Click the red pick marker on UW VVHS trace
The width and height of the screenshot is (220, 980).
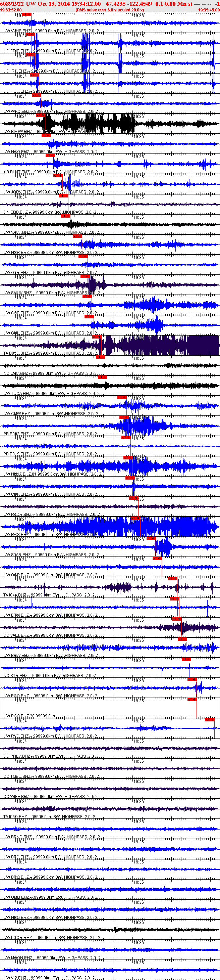(26, 14)
